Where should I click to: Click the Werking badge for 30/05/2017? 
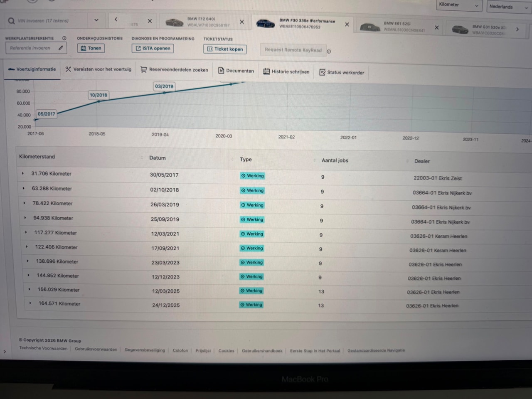pyautogui.click(x=253, y=176)
